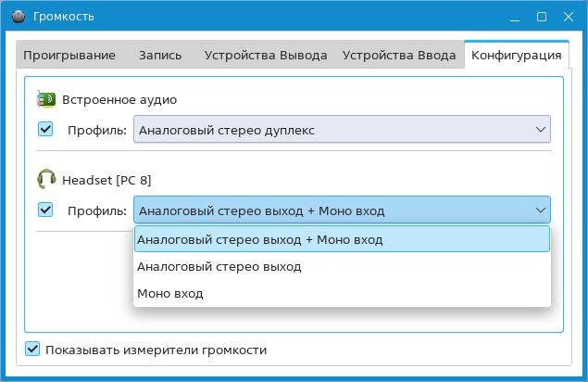Image resolution: width=588 pixels, height=382 pixels.
Task: Uncheck the Встроенное аудио profile checkbox
Action: (45, 130)
